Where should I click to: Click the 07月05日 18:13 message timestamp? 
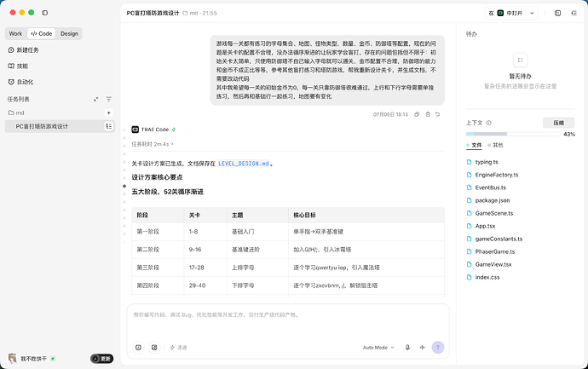pyautogui.click(x=390, y=114)
